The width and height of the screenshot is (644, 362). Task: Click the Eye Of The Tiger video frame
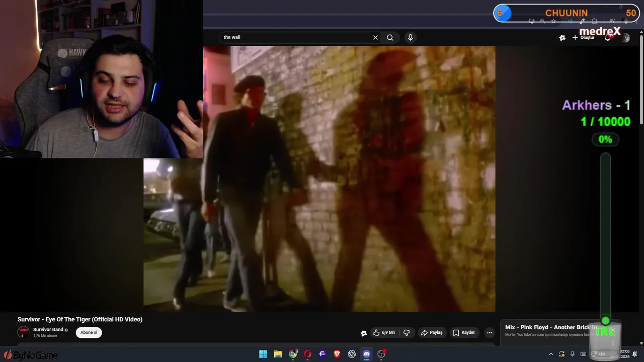click(319, 178)
